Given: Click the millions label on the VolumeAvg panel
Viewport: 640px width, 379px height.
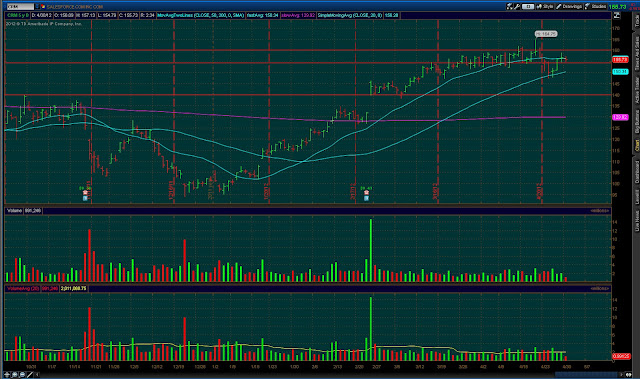Looking at the screenshot, I should coord(600,288).
